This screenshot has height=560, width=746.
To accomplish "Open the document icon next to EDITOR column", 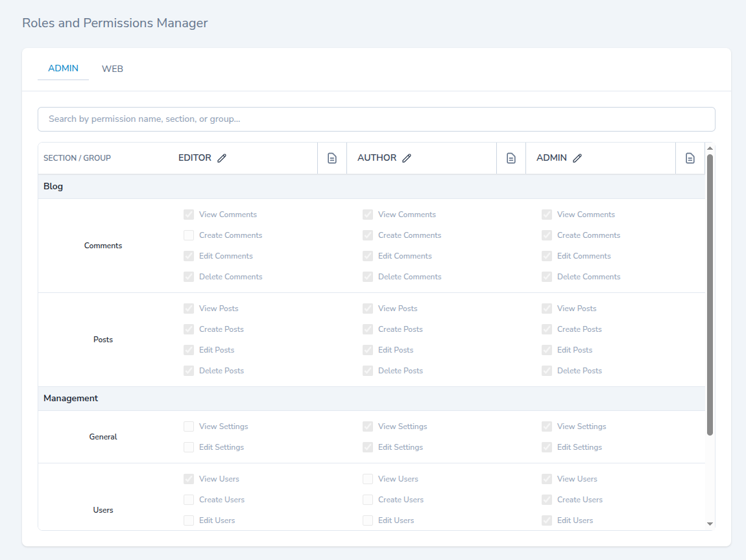I will click(x=331, y=157).
